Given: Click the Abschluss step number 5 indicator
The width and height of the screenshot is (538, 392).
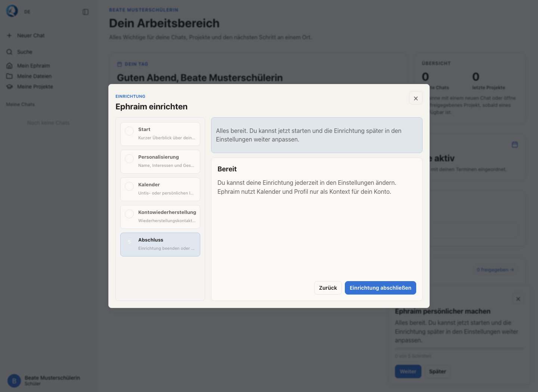Looking at the screenshot, I should [x=129, y=242].
